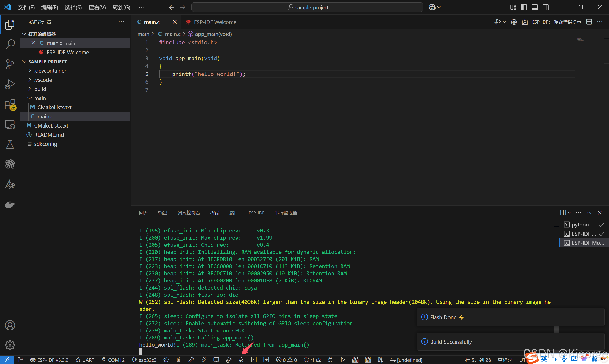Expand the .devcontainer folder

(x=30, y=71)
